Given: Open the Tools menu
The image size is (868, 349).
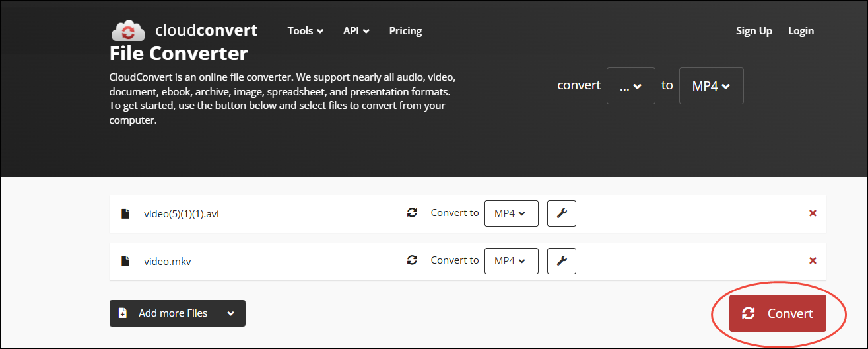Looking at the screenshot, I should tap(306, 31).
